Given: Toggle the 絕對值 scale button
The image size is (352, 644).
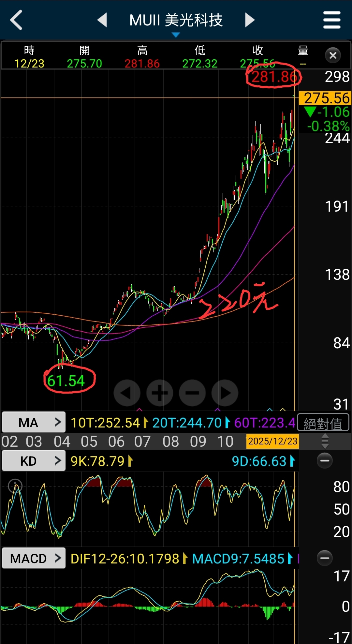Looking at the screenshot, I should [323, 423].
